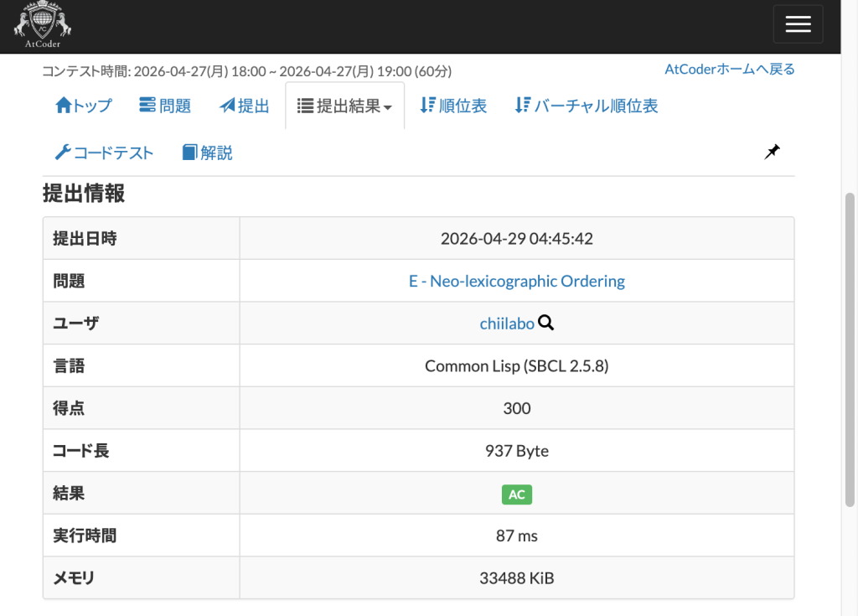Expand the 提出結果 dropdown
858x616 pixels.
[344, 106]
